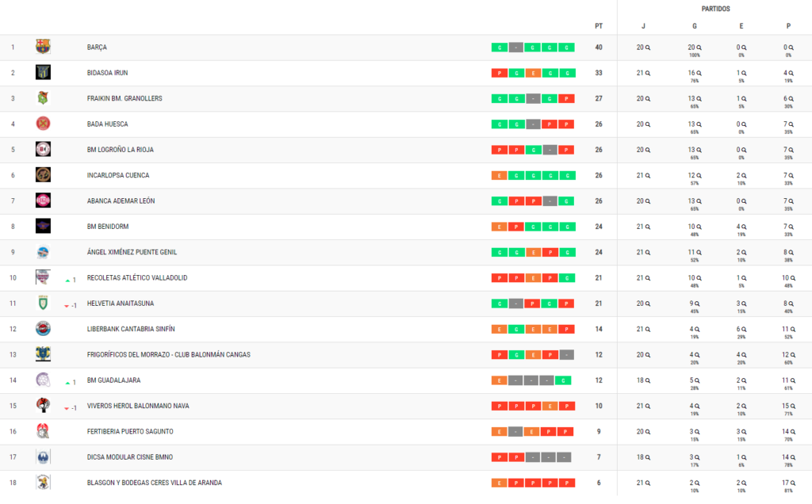
Task: Click the G wins column header
Action: point(695,26)
